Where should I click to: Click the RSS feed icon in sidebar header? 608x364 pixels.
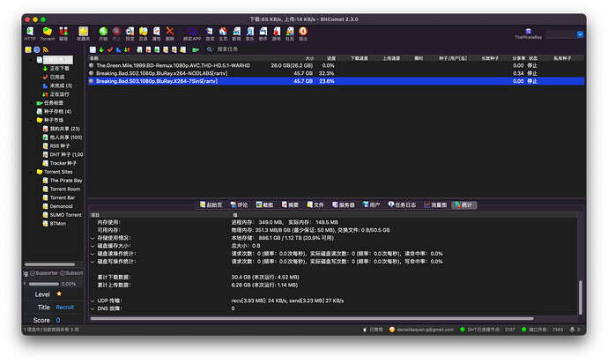[x=46, y=49]
